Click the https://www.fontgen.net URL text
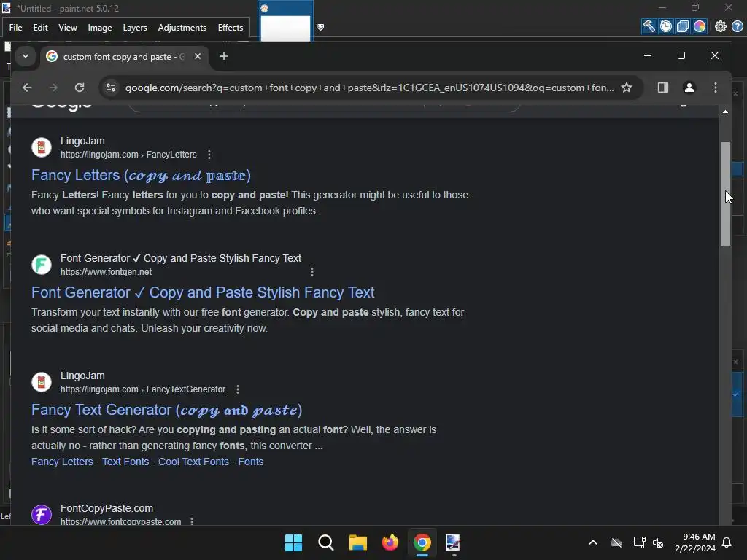 coord(106,272)
